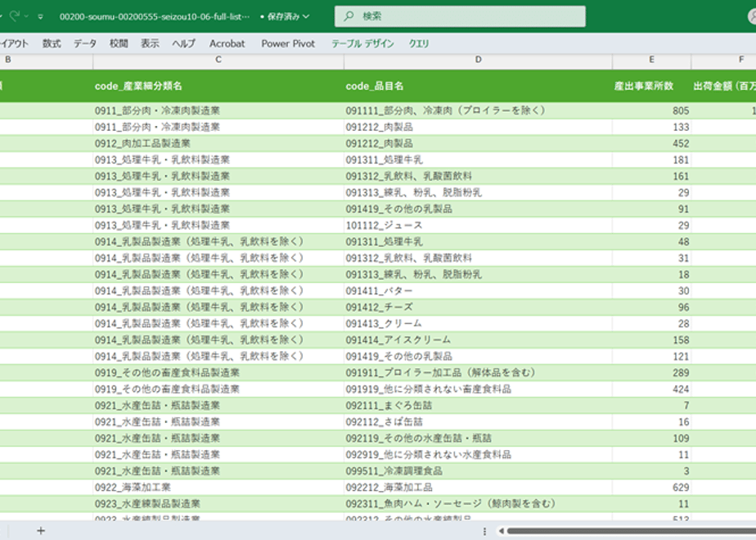Open the 表示 ribbon tab
The width and height of the screenshot is (756, 540).
point(150,43)
